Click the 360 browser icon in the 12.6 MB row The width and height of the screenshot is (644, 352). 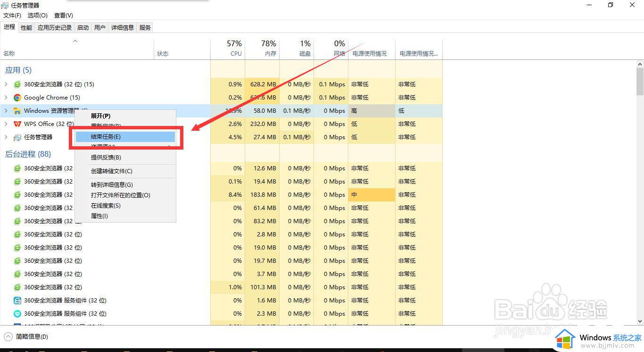coord(17,168)
